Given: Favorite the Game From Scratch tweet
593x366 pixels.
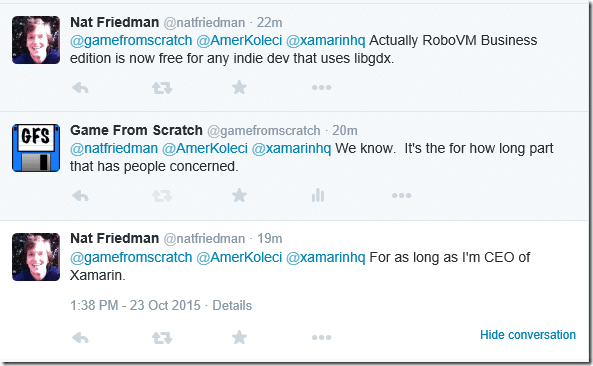Looking at the screenshot, I should [x=239, y=195].
